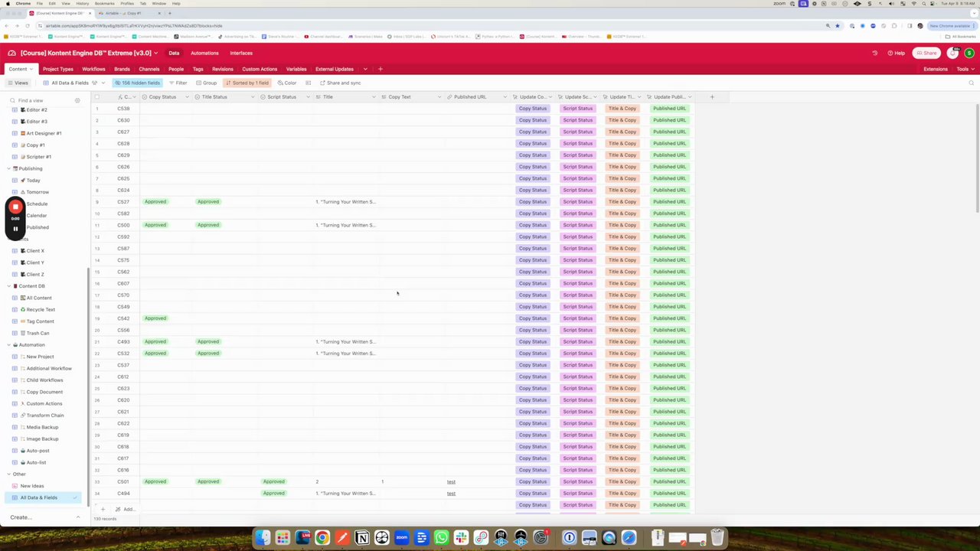Open the Filter options
The width and height of the screenshot is (980, 551).
pos(178,83)
